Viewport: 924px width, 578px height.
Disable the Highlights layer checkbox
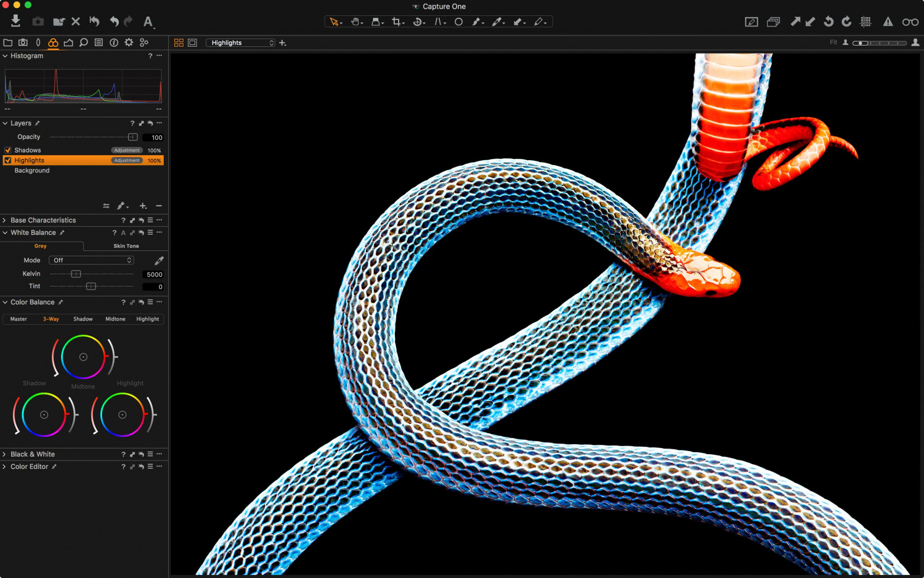8,160
